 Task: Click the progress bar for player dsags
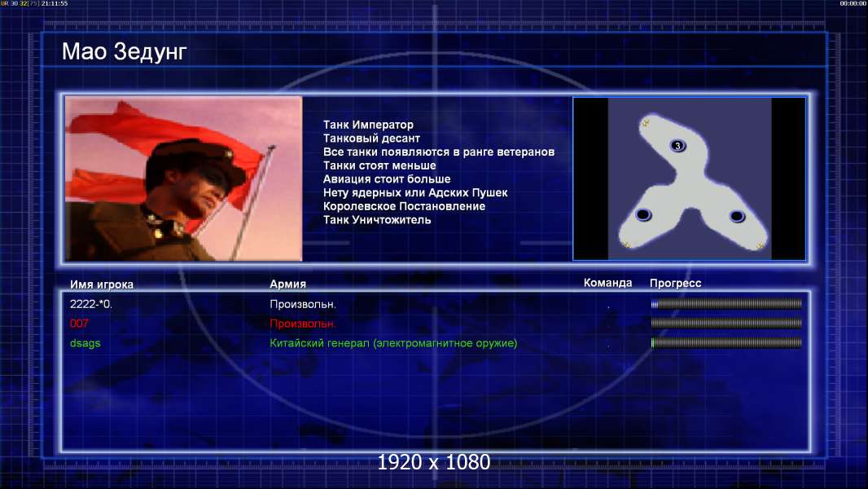pos(726,343)
